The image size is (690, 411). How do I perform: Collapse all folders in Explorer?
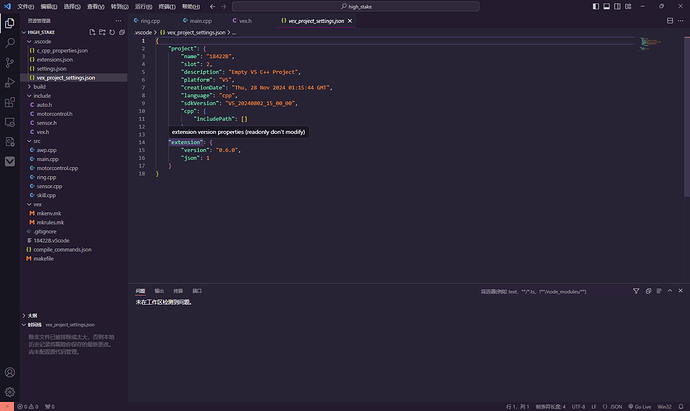pos(122,32)
